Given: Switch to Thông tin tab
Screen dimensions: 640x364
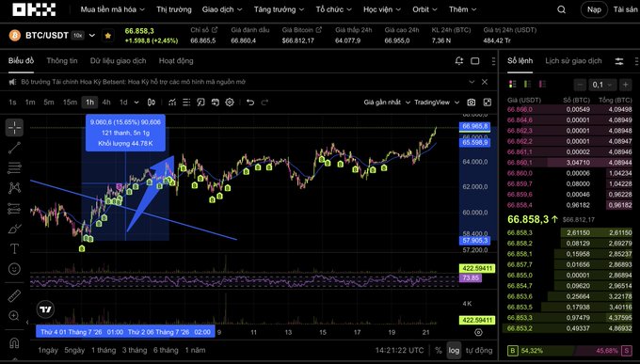Looking at the screenshot, I should pos(62,61).
